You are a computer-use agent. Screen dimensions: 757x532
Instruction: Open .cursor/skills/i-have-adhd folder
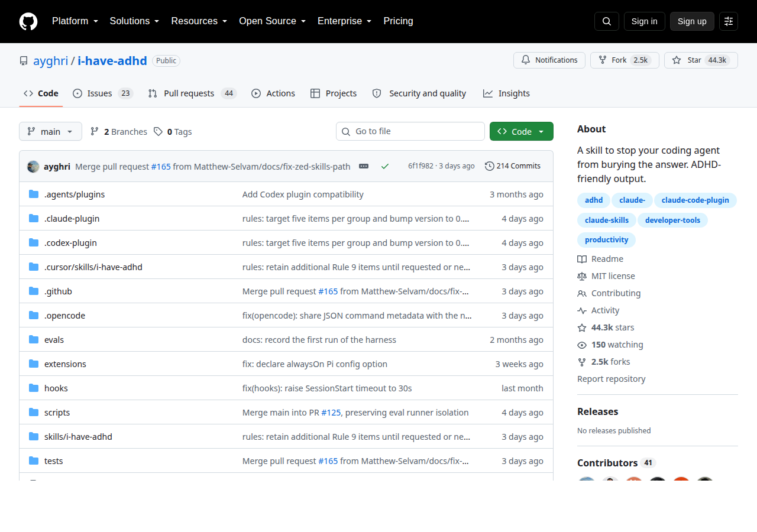tap(93, 267)
